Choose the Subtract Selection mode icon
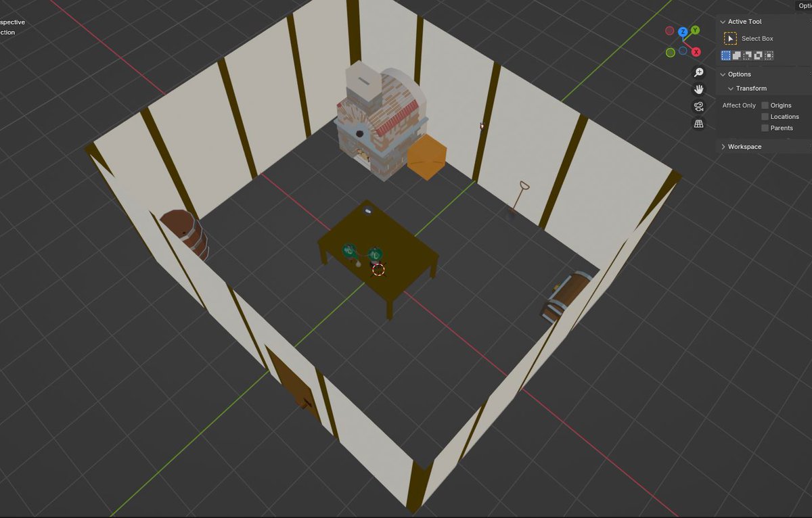 coord(748,55)
